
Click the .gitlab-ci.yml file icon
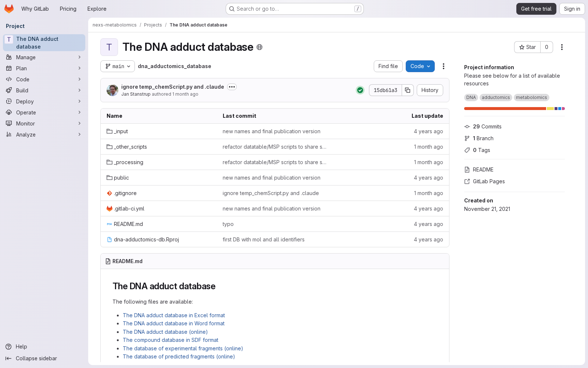coord(110,209)
